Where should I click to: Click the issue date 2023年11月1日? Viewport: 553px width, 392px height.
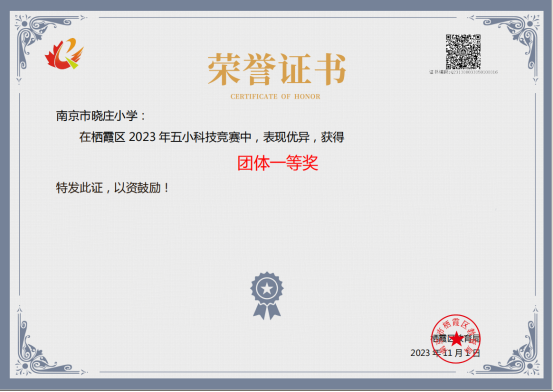445,352
